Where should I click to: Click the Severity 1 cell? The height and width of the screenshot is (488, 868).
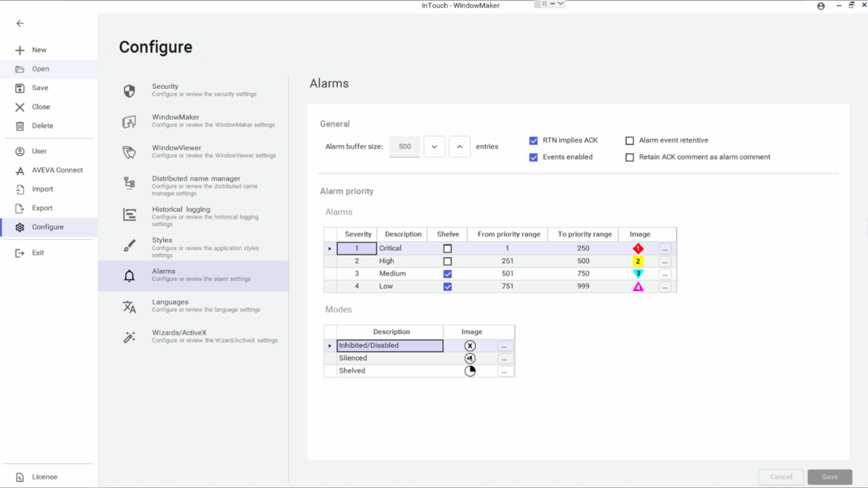tap(357, 248)
